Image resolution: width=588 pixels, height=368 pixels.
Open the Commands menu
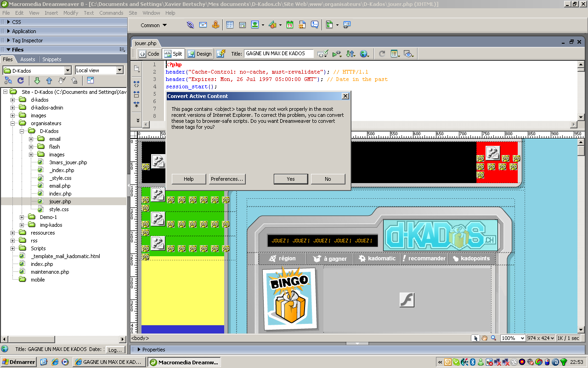coord(111,13)
